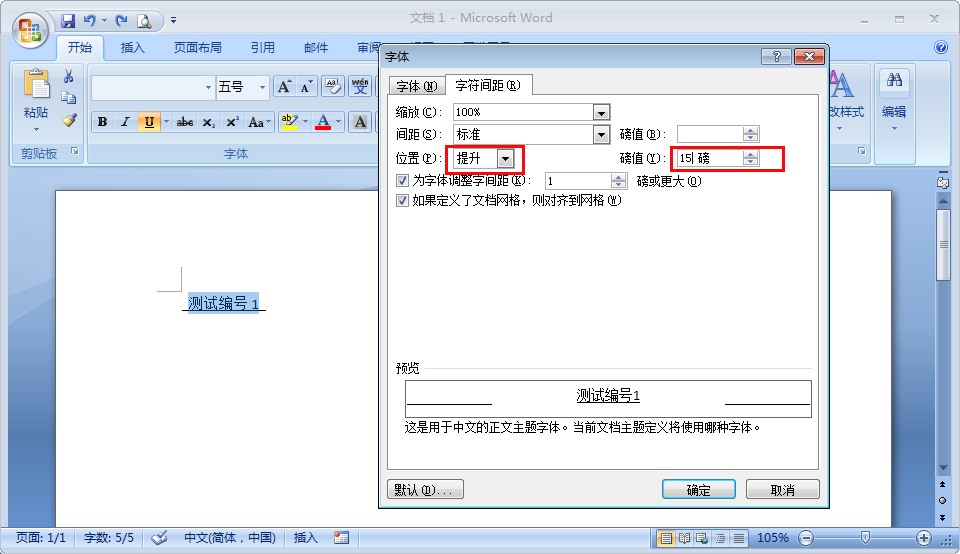
Task: Click the Grow Font icon
Action: tap(284, 87)
